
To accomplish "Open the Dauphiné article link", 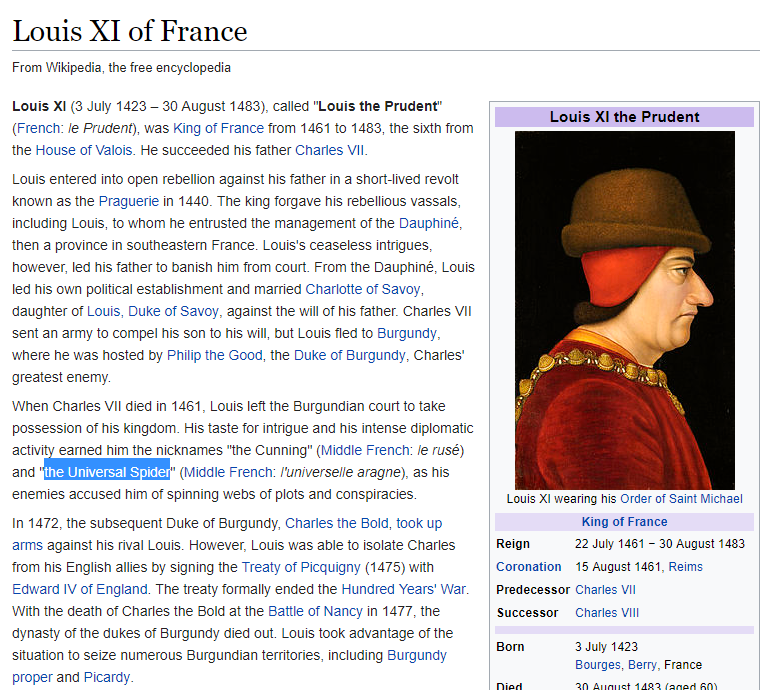I will (429, 223).
